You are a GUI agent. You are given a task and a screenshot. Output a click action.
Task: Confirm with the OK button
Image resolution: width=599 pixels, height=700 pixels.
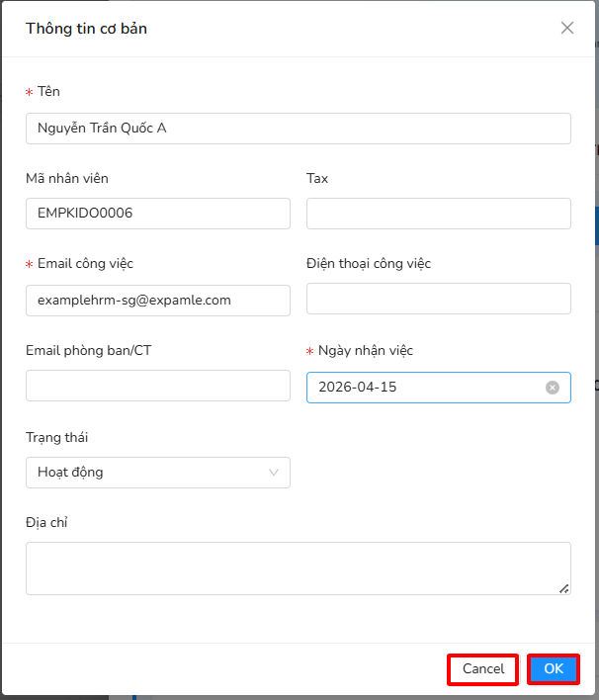[x=554, y=669]
